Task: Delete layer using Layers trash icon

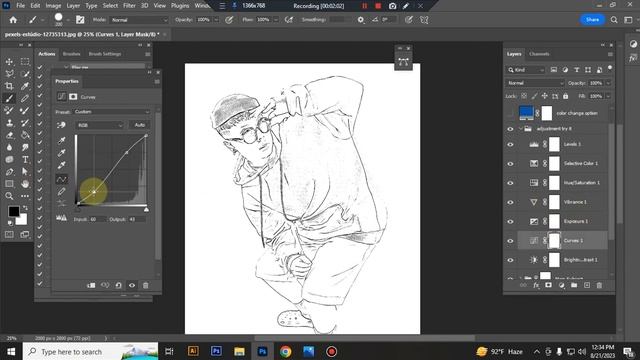Action: tap(599, 285)
